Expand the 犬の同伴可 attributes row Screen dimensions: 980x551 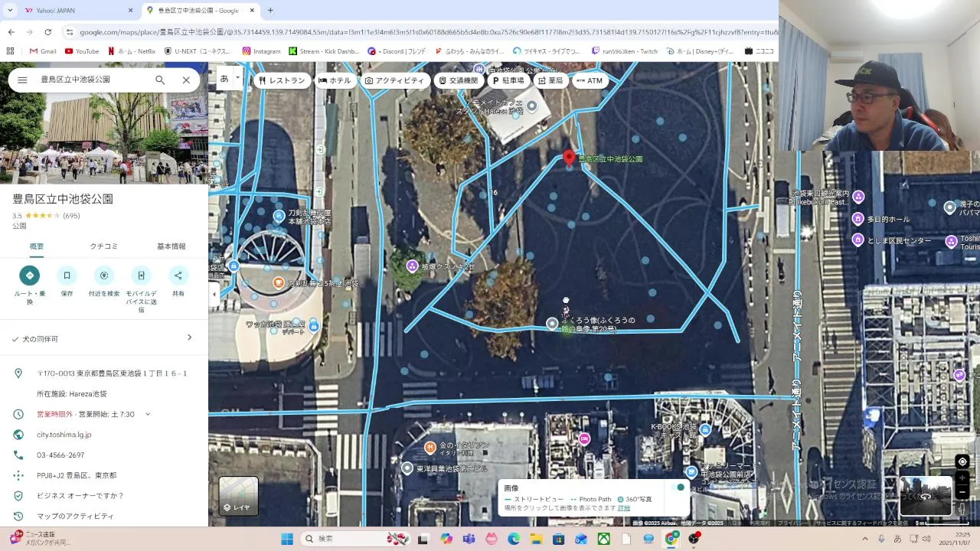click(x=104, y=338)
